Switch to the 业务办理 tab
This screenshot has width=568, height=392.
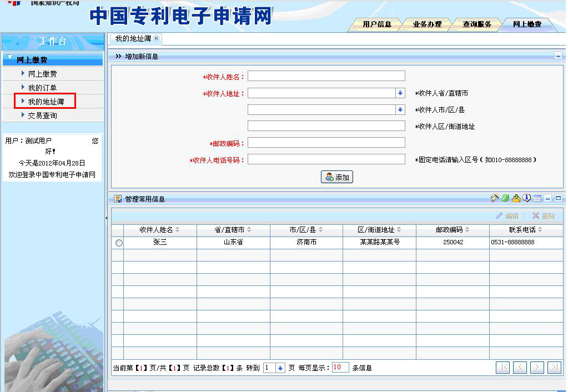pos(427,24)
